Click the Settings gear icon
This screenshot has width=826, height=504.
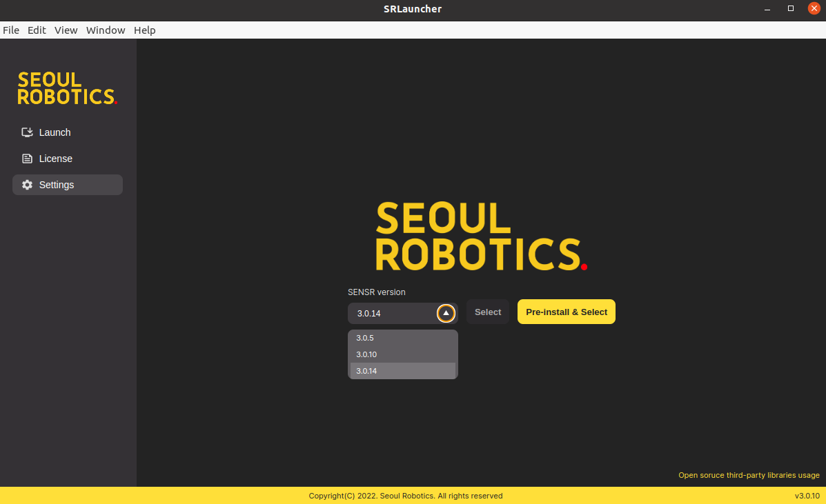click(27, 185)
